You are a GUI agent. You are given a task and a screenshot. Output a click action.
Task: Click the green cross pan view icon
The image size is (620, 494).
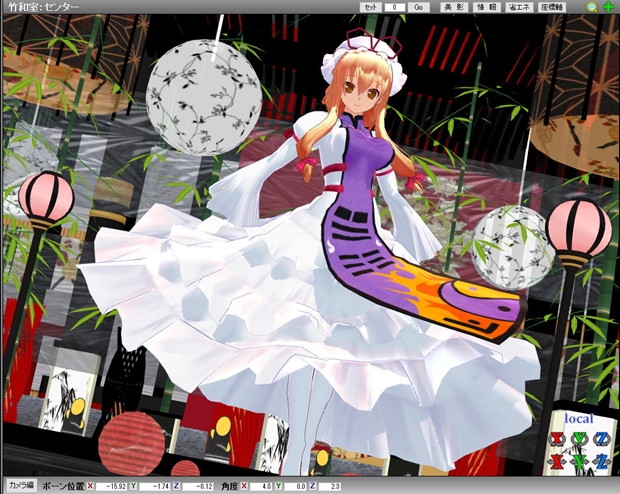point(608,7)
